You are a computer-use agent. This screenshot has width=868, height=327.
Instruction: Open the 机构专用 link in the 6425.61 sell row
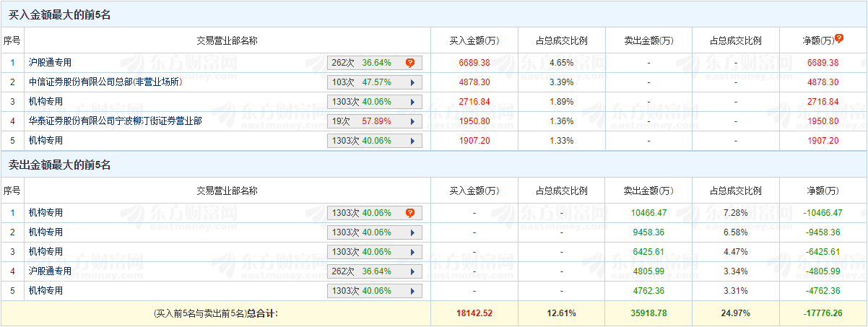point(45,252)
